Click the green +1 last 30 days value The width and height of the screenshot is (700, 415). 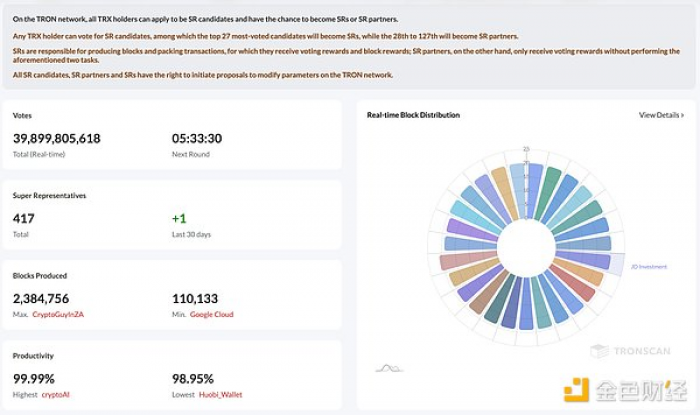(179, 219)
